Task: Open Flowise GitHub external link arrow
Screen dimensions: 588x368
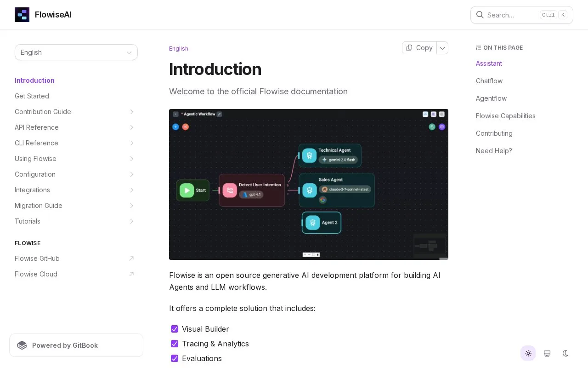Action: [x=131, y=259]
